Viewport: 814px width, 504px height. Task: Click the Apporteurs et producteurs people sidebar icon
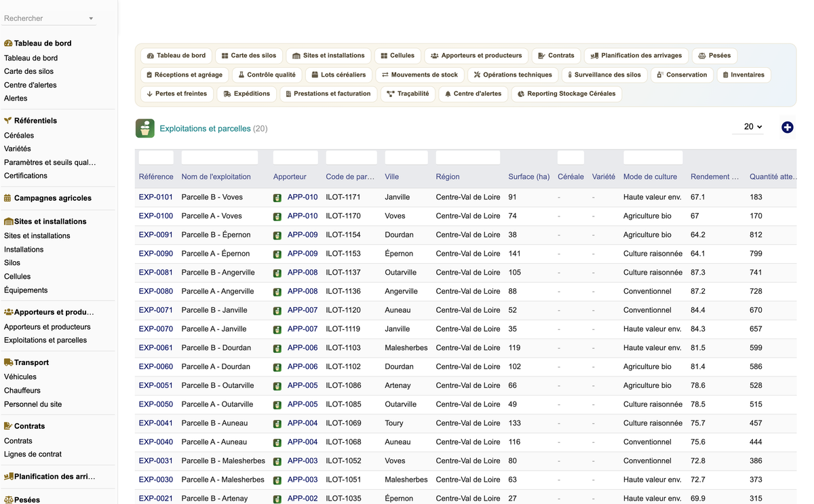click(9, 312)
